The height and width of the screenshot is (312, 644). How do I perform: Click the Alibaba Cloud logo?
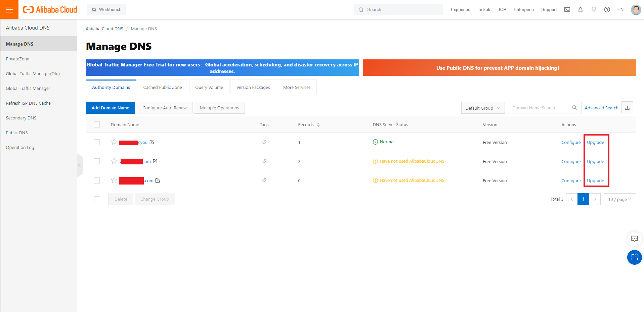[x=50, y=10]
